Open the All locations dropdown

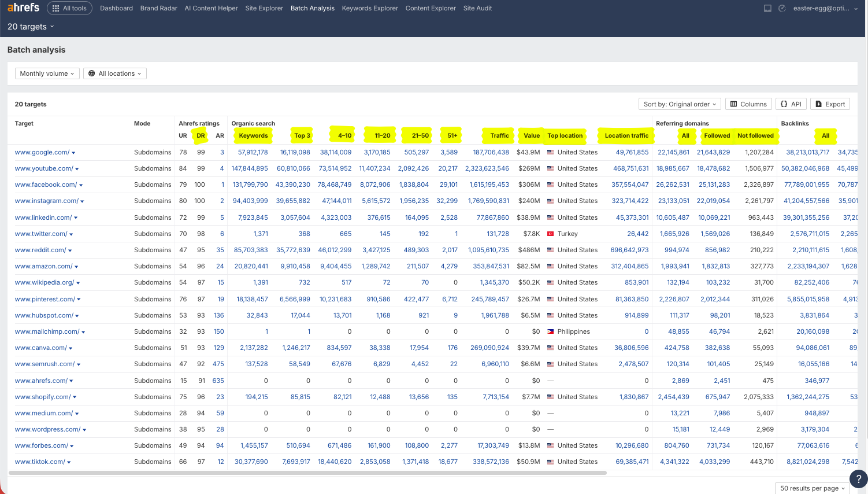click(115, 73)
